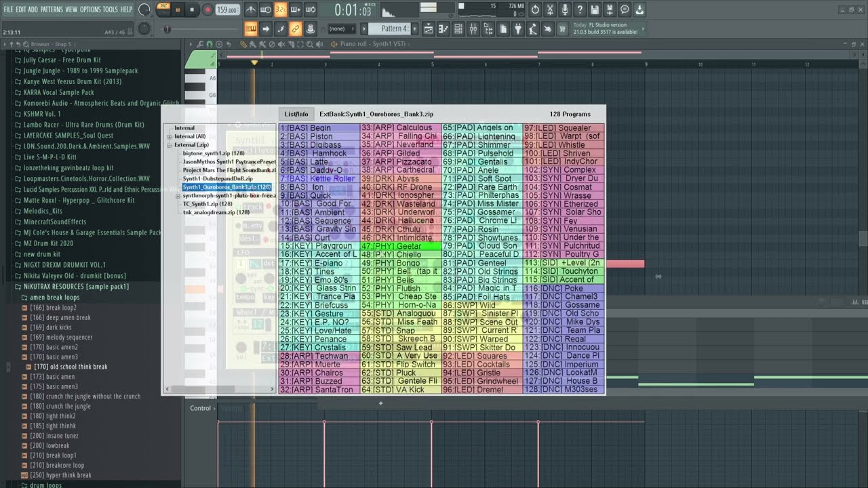Click the 159.000 tempo field

tap(227, 10)
